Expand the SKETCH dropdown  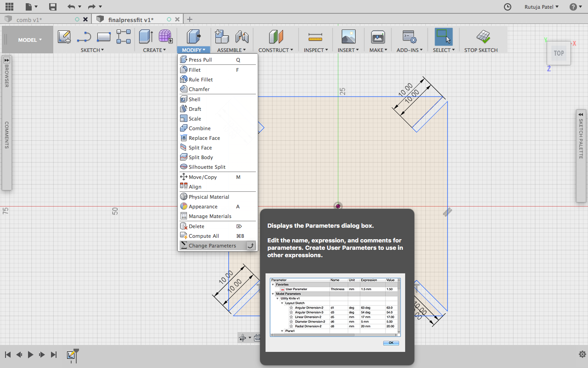pos(92,50)
